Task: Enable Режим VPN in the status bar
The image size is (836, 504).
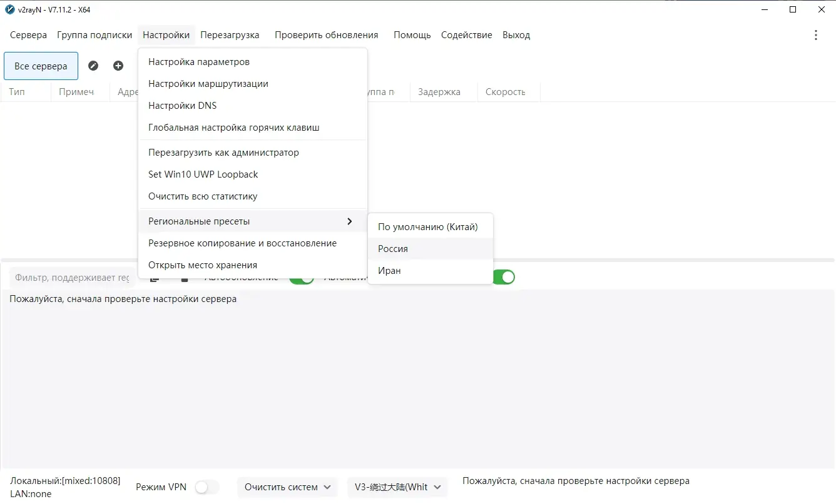Action: click(206, 486)
